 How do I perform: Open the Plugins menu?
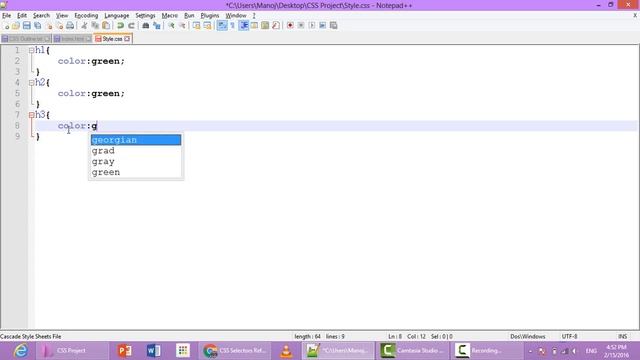pyautogui.click(x=210, y=16)
